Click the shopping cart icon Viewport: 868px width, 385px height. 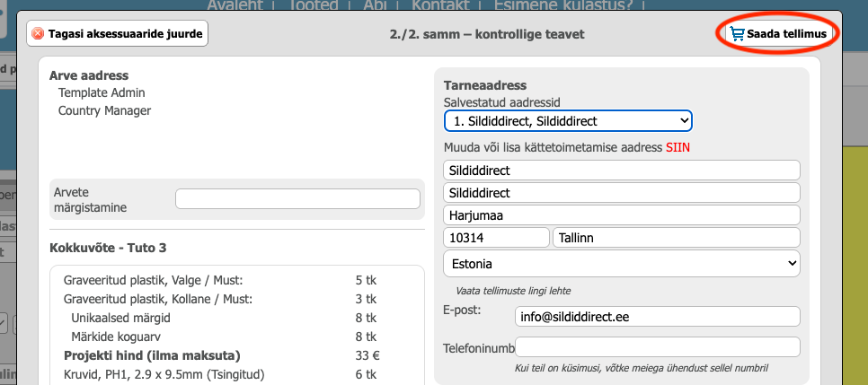point(737,34)
